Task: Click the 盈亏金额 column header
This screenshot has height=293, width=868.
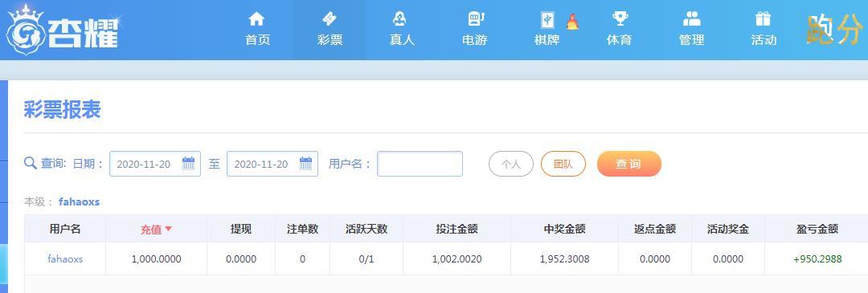Action: click(817, 229)
